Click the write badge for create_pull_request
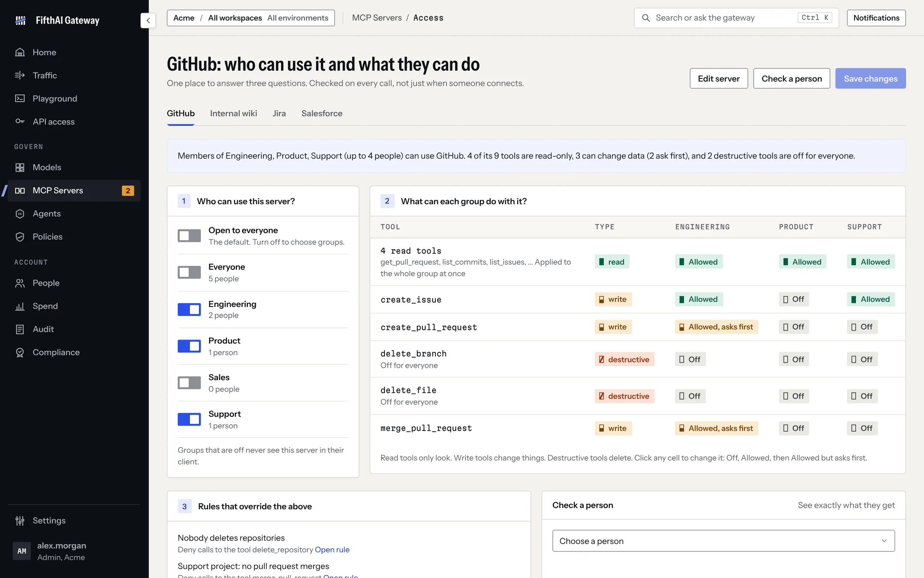 613,327
